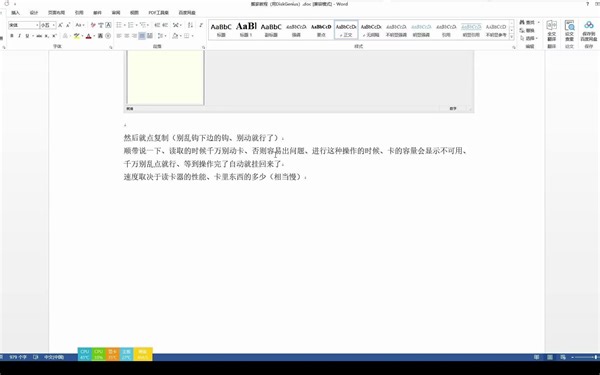The image size is (600, 375).
Task: Open the View ribbon tab
Action: click(134, 13)
